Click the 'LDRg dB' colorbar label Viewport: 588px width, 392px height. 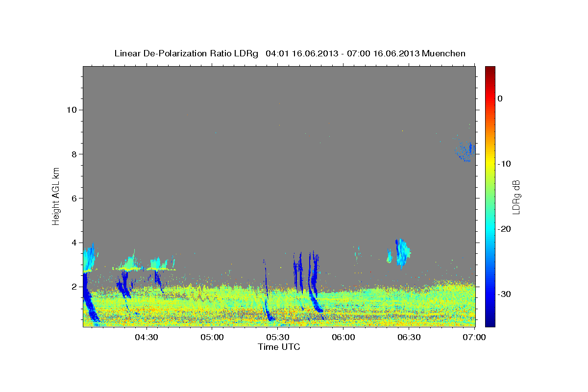click(516, 196)
